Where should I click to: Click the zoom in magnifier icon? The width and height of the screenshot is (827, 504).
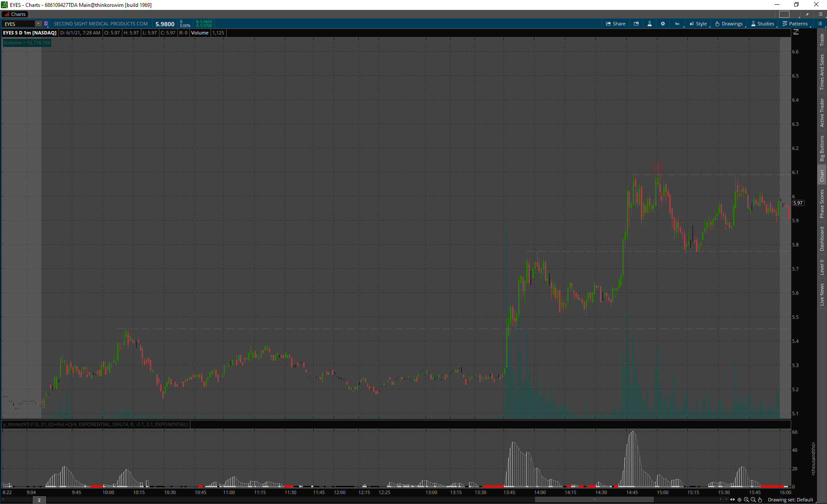point(746,500)
